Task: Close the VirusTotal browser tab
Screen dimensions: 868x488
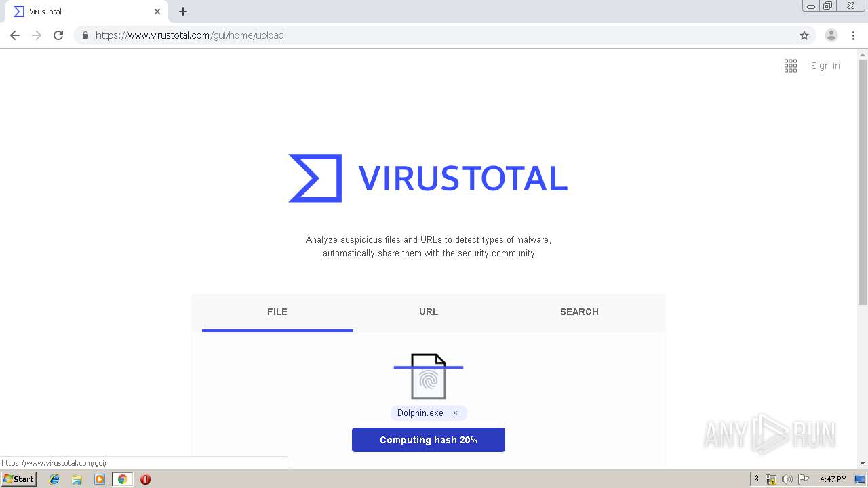Action: tap(157, 12)
